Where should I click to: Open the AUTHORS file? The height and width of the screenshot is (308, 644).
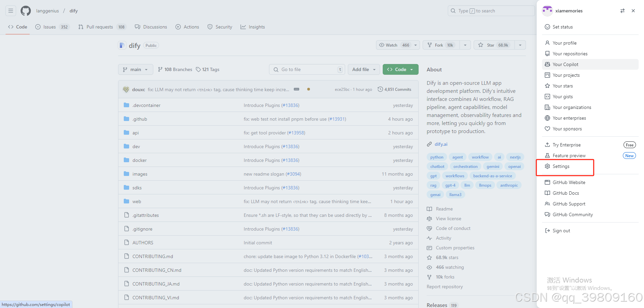point(143,243)
